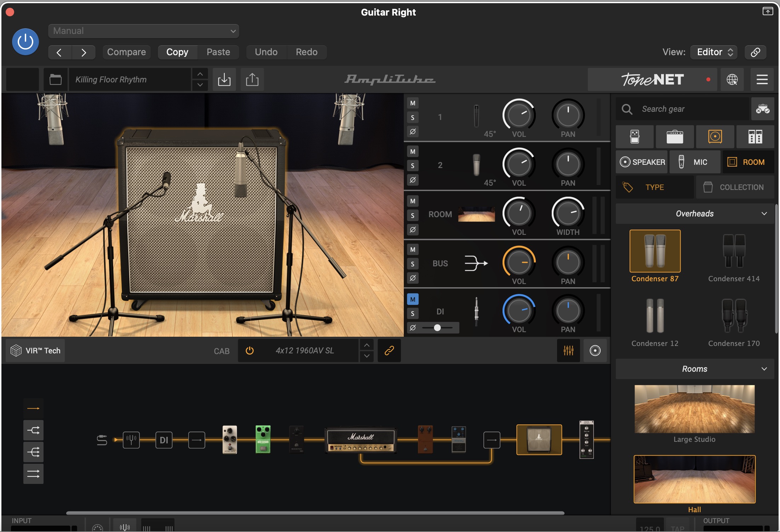The height and width of the screenshot is (532, 780).
Task: Choose the Condenser 12 overhead mics
Action: click(x=655, y=316)
